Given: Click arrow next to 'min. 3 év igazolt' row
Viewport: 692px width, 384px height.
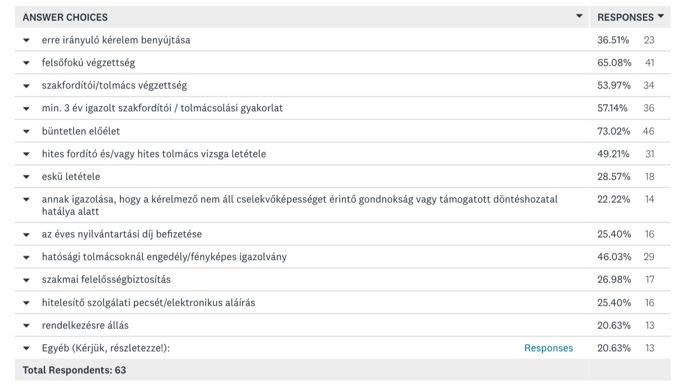Looking at the screenshot, I should click(26, 108).
